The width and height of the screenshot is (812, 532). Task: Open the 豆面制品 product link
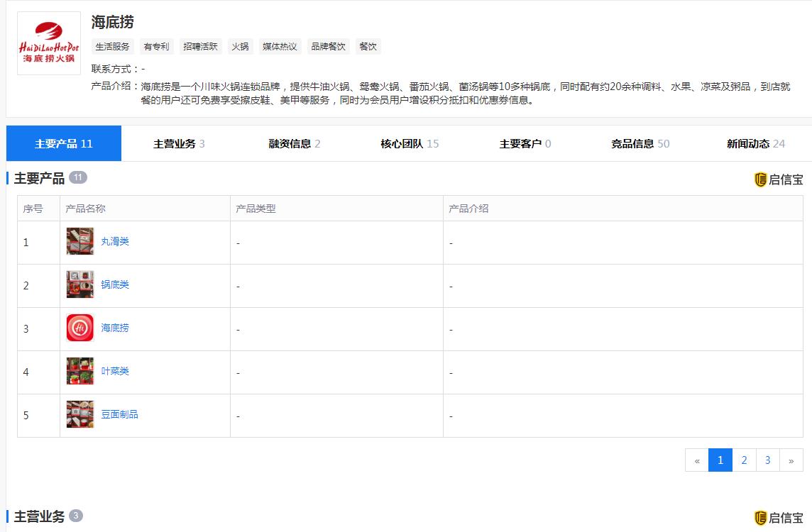(x=120, y=414)
